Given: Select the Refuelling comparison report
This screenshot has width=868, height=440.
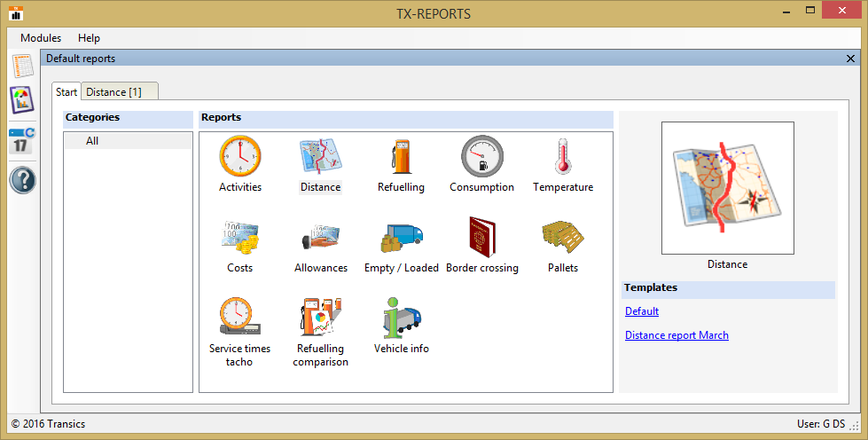Looking at the screenshot, I should (x=321, y=319).
